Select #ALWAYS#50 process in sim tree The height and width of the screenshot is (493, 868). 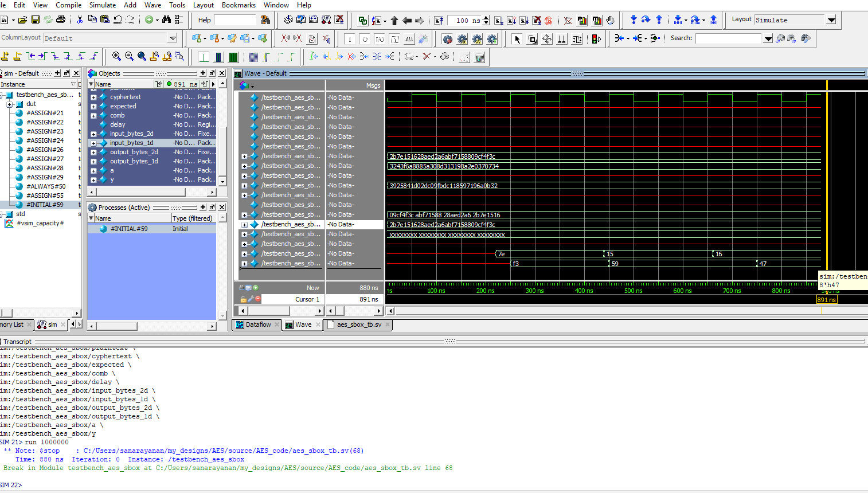pos(46,186)
